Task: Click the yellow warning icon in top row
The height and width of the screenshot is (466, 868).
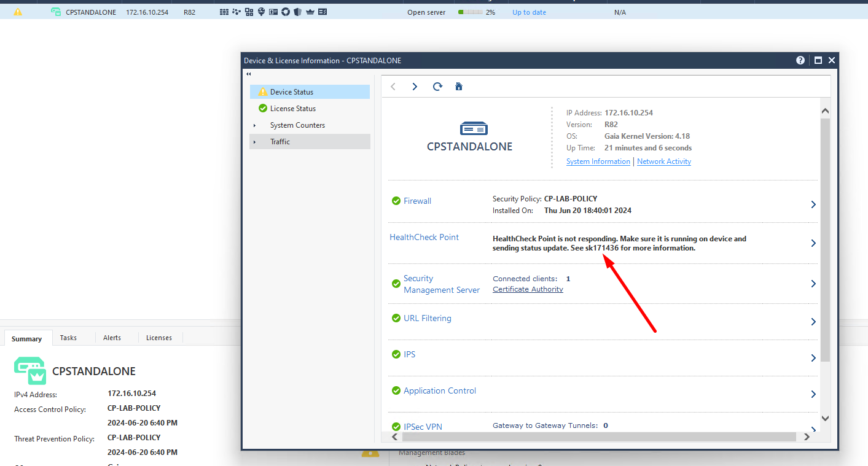Action: (x=18, y=12)
